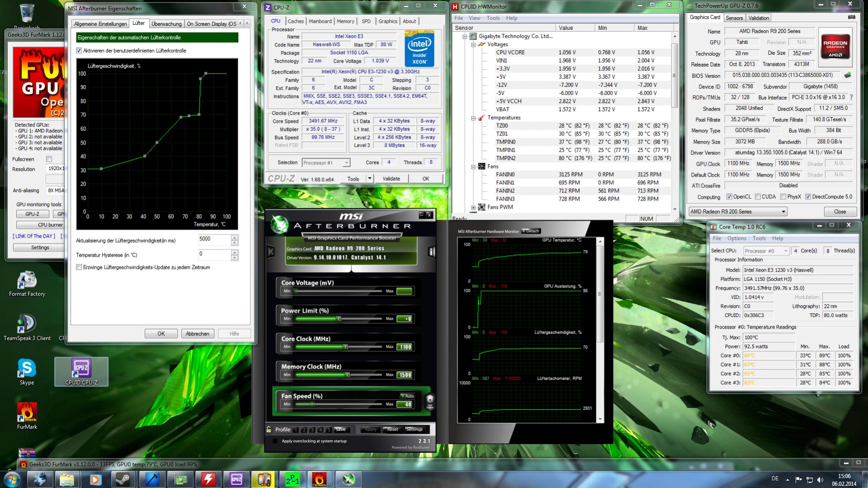This screenshot has width=868, height=488.
Task: Click CPU burner button in FurMark
Action: pos(40,225)
